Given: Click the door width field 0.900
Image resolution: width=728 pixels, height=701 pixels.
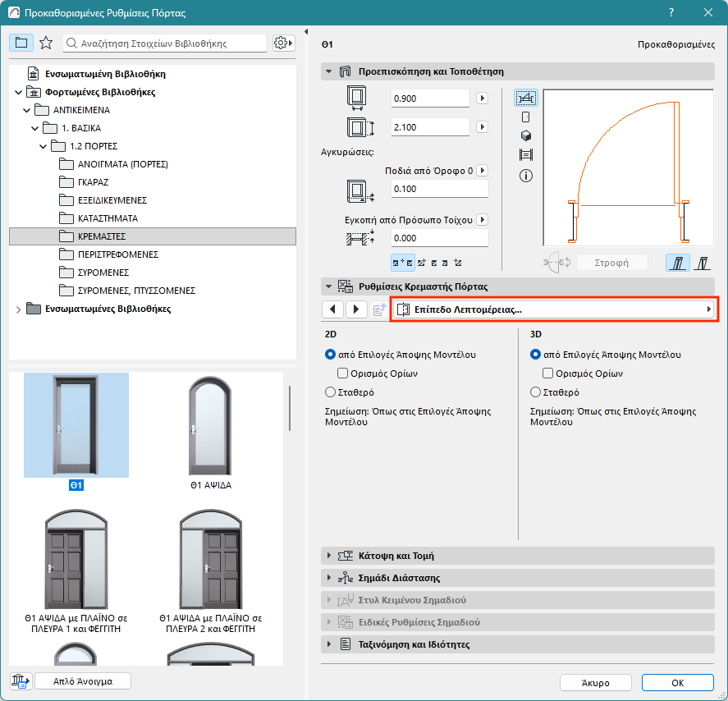Looking at the screenshot, I should (430, 99).
